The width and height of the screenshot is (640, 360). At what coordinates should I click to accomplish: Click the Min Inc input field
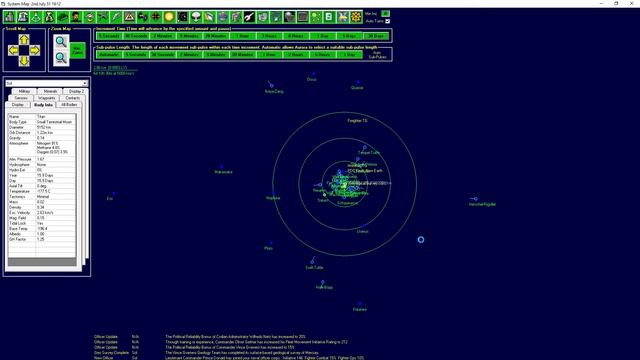point(385,13)
